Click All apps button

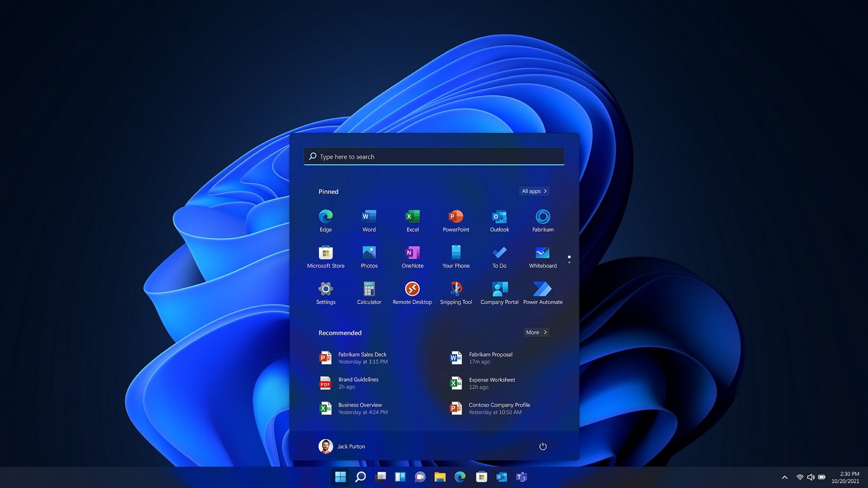click(x=534, y=191)
